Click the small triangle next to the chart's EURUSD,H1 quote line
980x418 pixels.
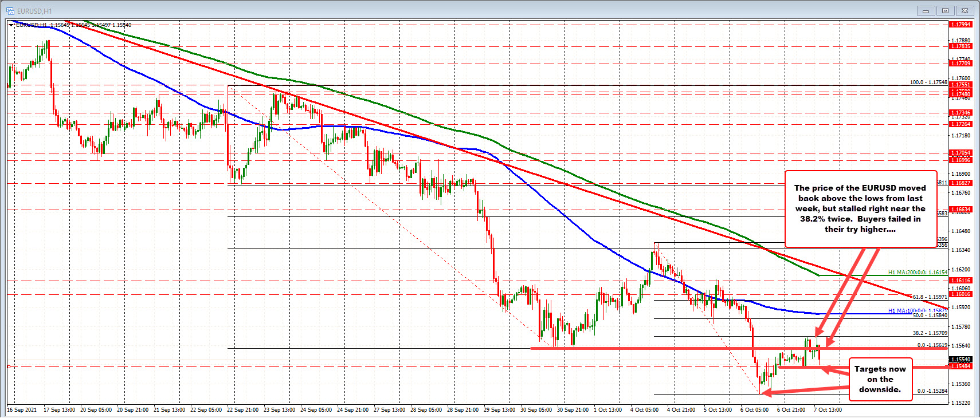11,25
